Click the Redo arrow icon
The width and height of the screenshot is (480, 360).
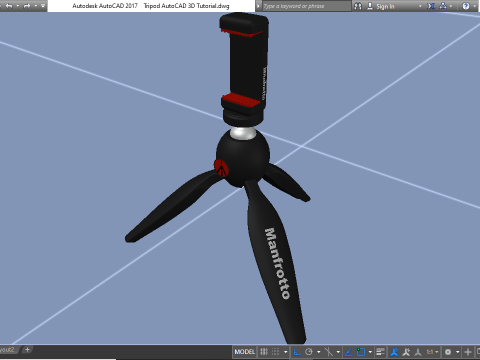pos(27,6)
